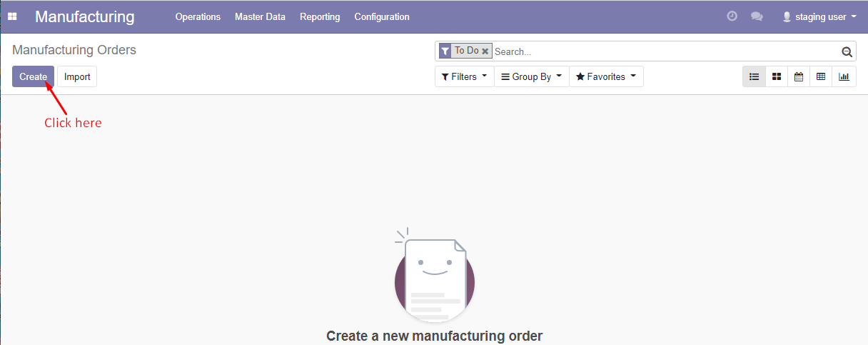Image resolution: width=868 pixels, height=345 pixels.
Task: Open the Reporting menu
Action: pos(320,16)
